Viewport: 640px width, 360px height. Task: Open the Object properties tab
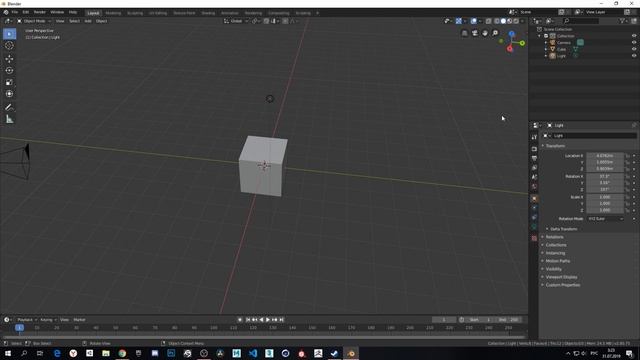(x=534, y=199)
